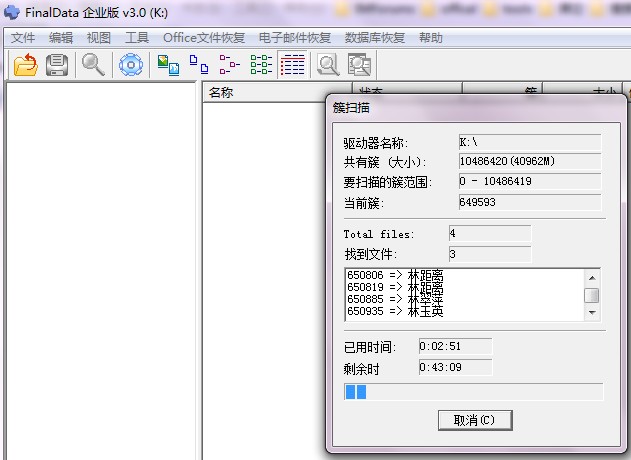Select log entry 650935 => 林玉英
631x460 pixels.
395,311
